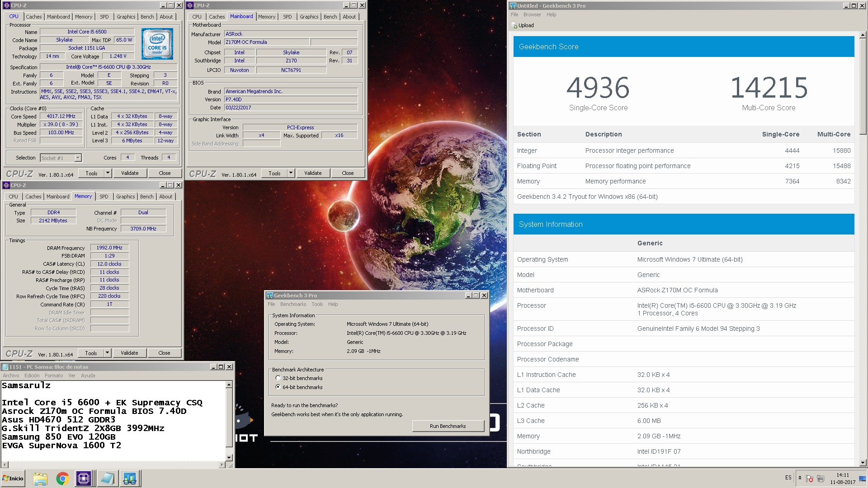Switch to Graphics tab in Memory tab window
Image resolution: width=868 pixels, height=488 pixels.
[x=126, y=197]
